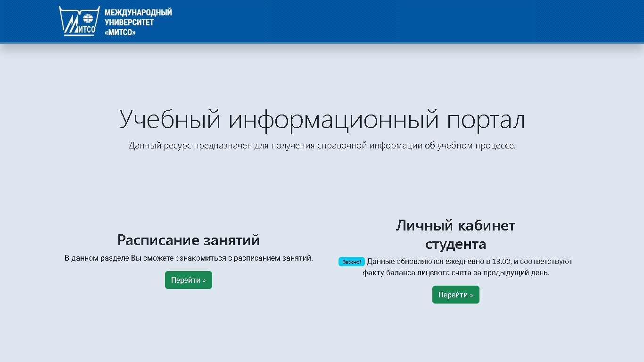Click the Расписание занятий heading
644x362 pixels.
click(189, 240)
